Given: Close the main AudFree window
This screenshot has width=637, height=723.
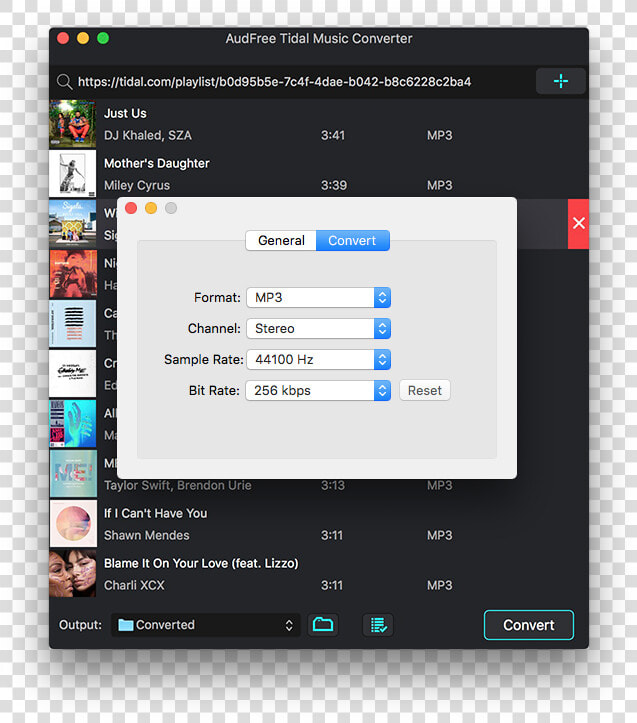Looking at the screenshot, I should 63,38.
